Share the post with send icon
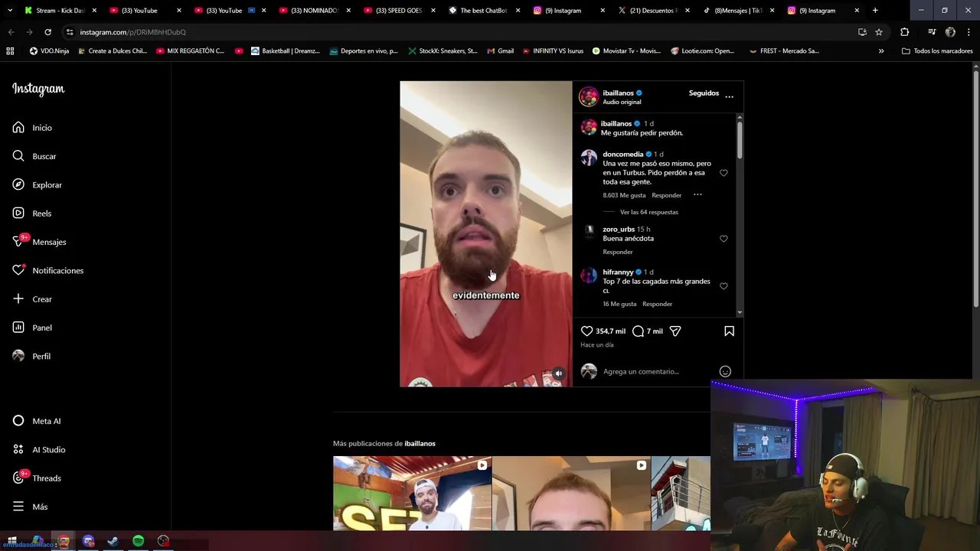The image size is (980, 551). pos(675,331)
